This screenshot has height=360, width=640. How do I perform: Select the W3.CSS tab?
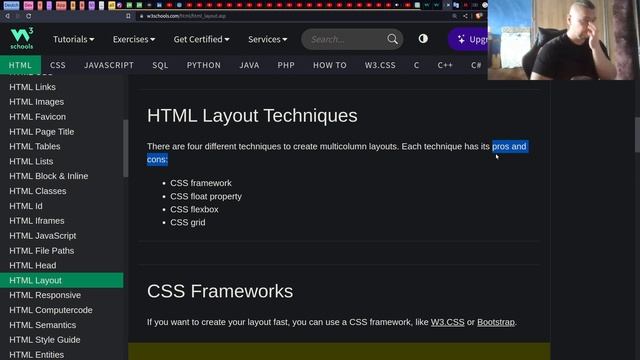coord(380,65)
